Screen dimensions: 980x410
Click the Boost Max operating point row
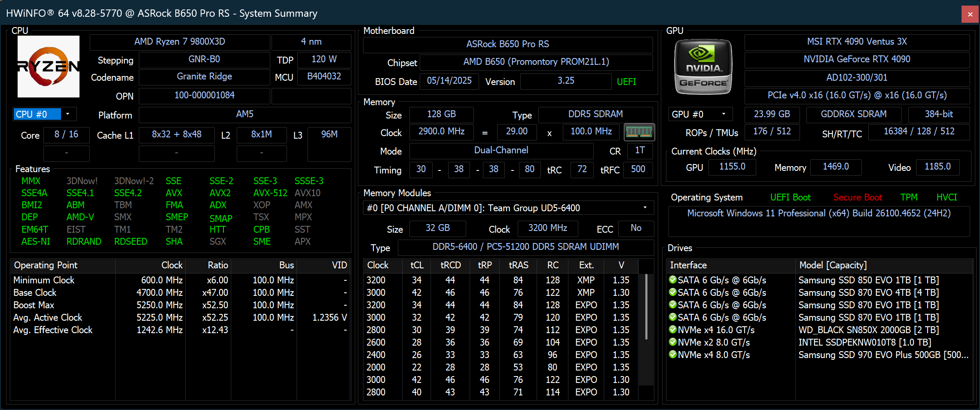point(180,305)
